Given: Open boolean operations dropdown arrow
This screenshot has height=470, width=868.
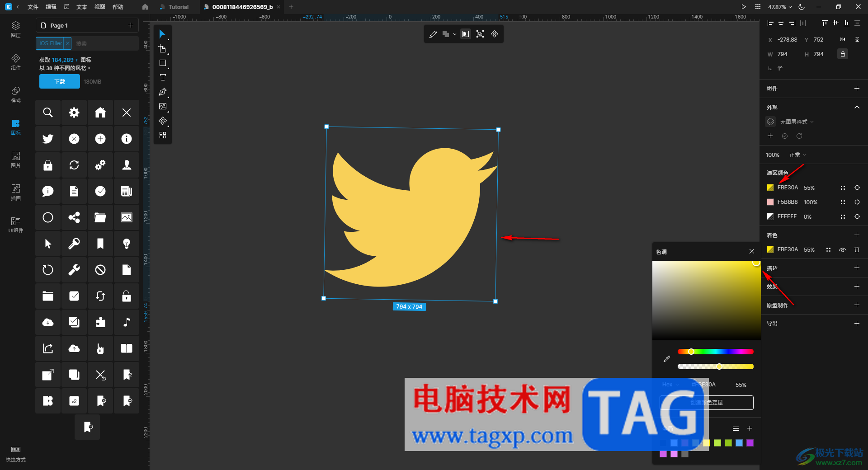Looking at the screenshot, I should tap(455, 34).
